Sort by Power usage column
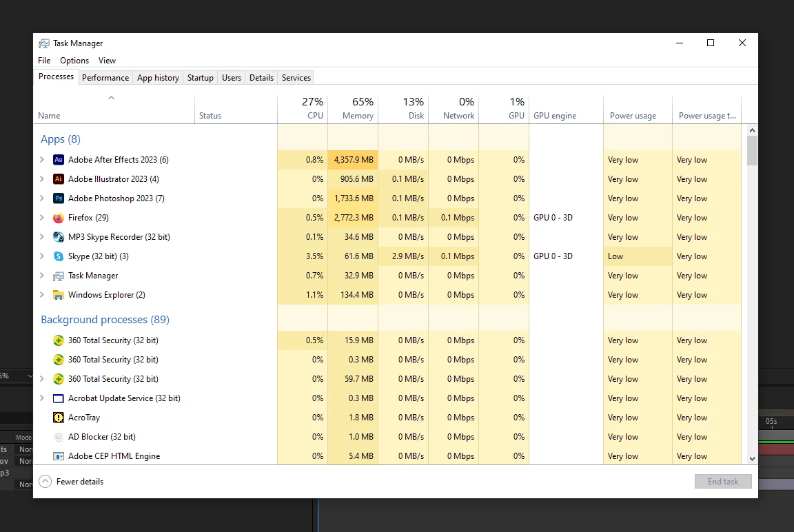The image size is (794, 532). (x=638, y=110)
